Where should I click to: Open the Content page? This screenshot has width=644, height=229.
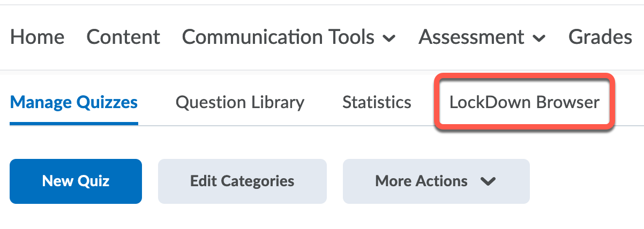click(x=123, y=37)
